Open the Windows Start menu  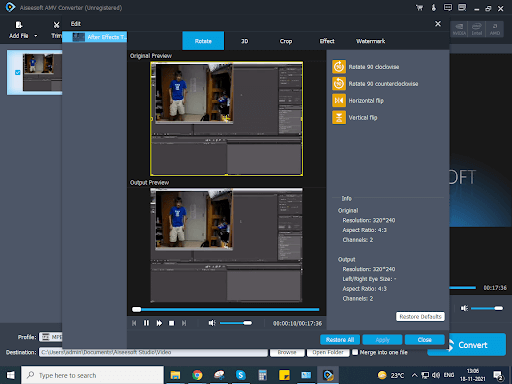(x=10, y=375)
